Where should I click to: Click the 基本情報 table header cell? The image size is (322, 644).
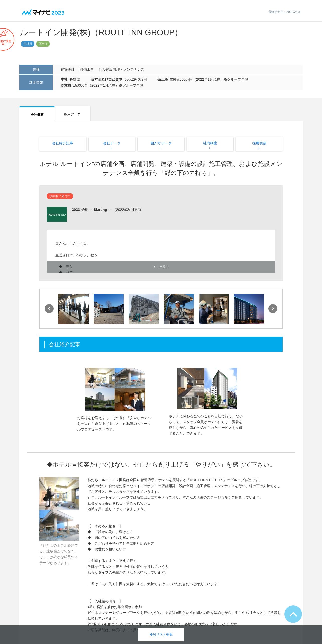pyautogui.click(x=36, y=83)
